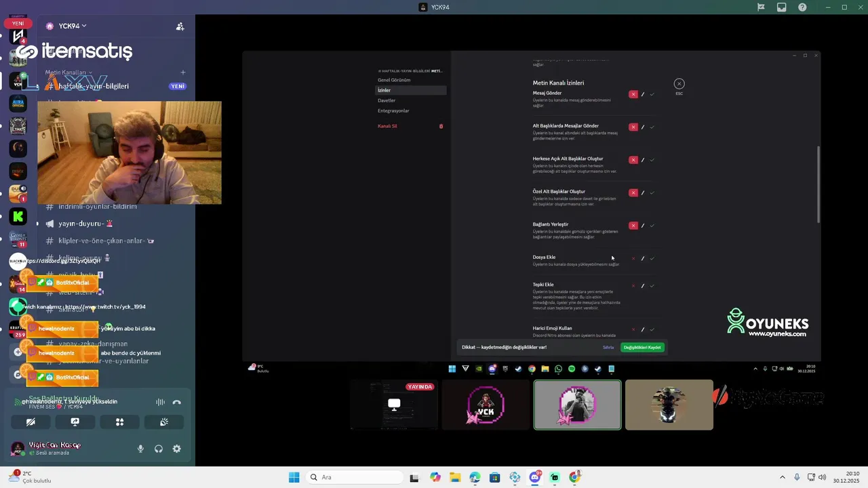Deny the Mesaj Gönder permission
This screenshot has width=868, height=488.
(x=633, y=94)
